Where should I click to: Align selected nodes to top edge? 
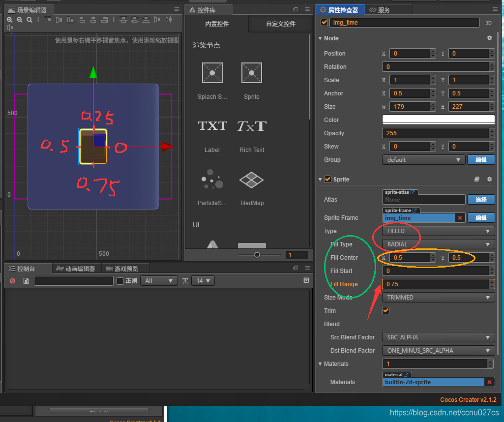tap(48, 20)
